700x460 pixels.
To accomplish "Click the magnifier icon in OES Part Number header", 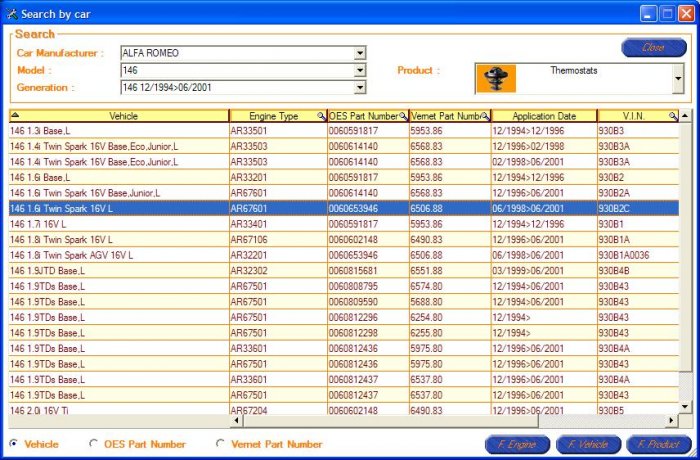I will pos(403,117).
